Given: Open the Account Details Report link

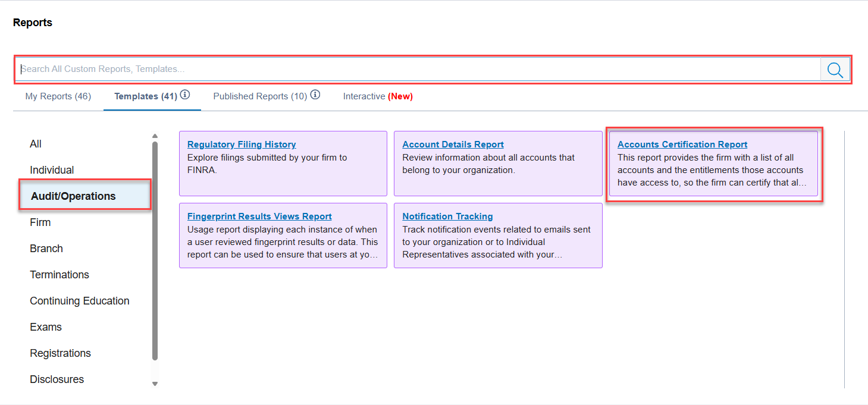Looking at the screenshot, I should [x=453, y=145].
